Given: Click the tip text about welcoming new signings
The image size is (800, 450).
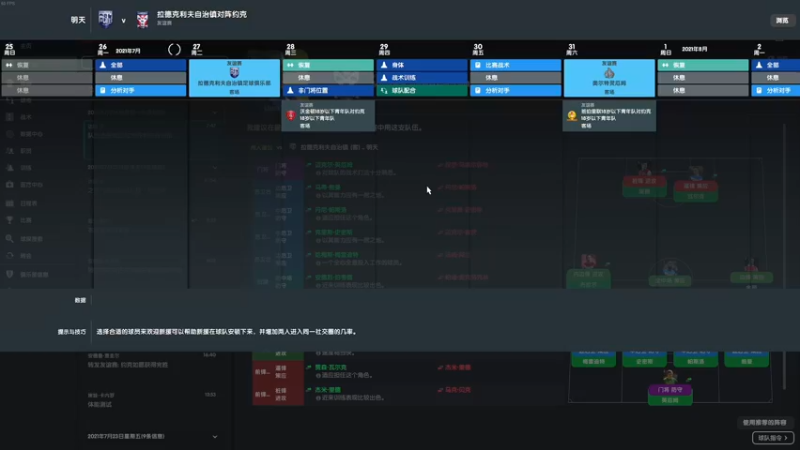Looking at the screenshot, I should 227,332.
